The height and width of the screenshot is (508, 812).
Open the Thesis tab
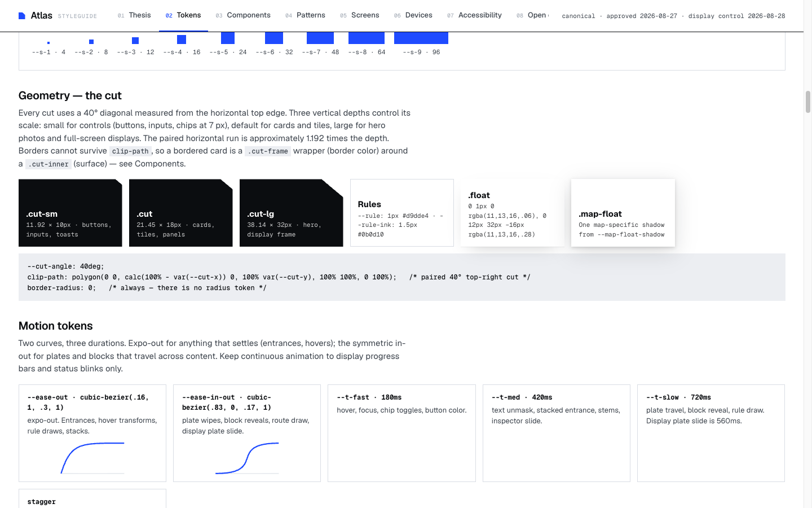click(134, 15)
